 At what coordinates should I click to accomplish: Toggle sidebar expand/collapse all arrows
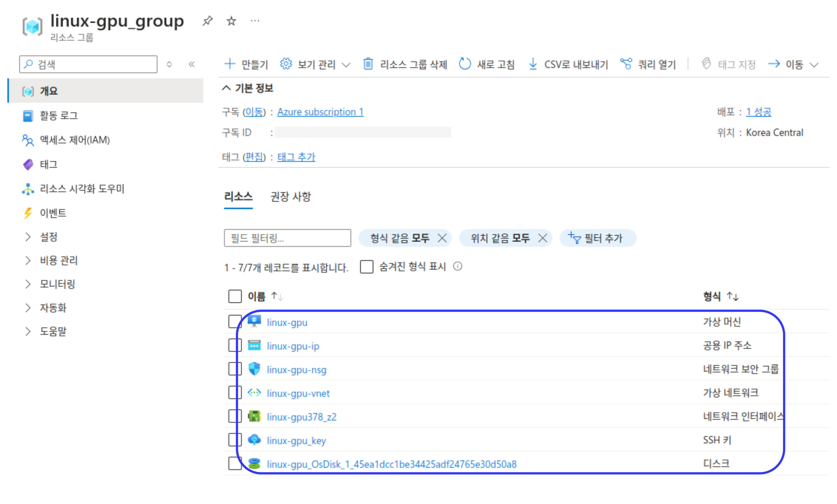pos(169,64)
